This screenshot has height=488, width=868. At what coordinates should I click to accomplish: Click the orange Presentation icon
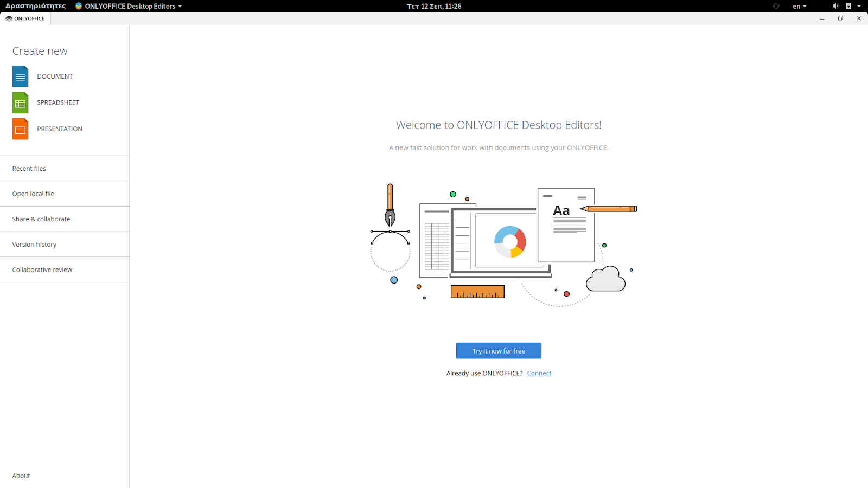(20, 129)
